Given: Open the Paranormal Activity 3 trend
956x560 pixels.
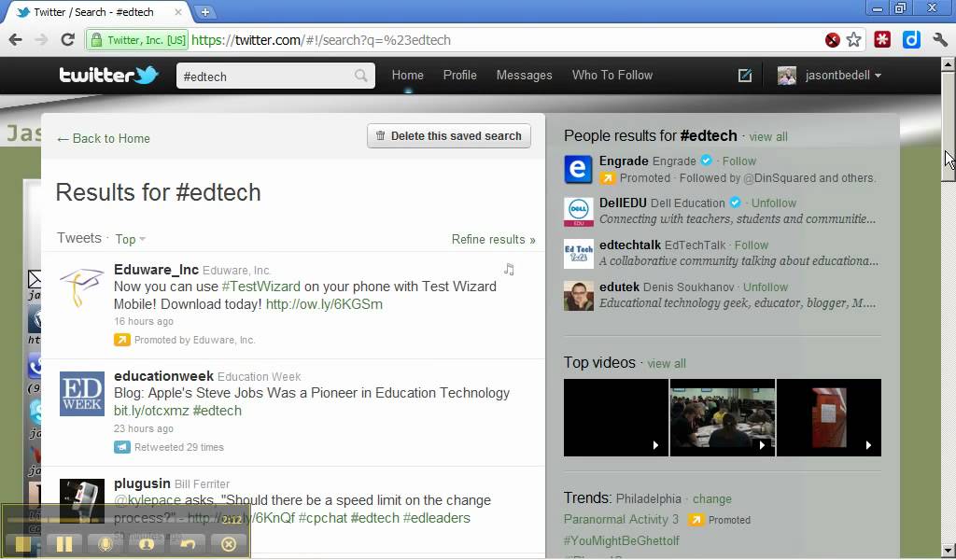Looking at the screenshot, I should click(621, 519).
